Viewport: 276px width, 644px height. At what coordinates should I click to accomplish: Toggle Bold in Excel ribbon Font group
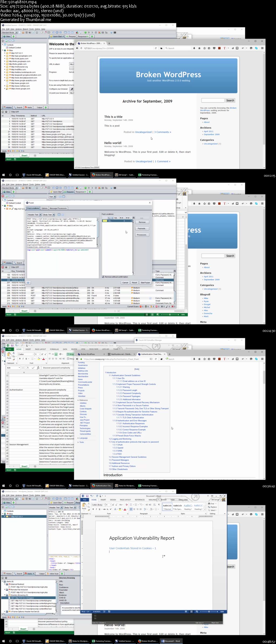coord(20,359)
